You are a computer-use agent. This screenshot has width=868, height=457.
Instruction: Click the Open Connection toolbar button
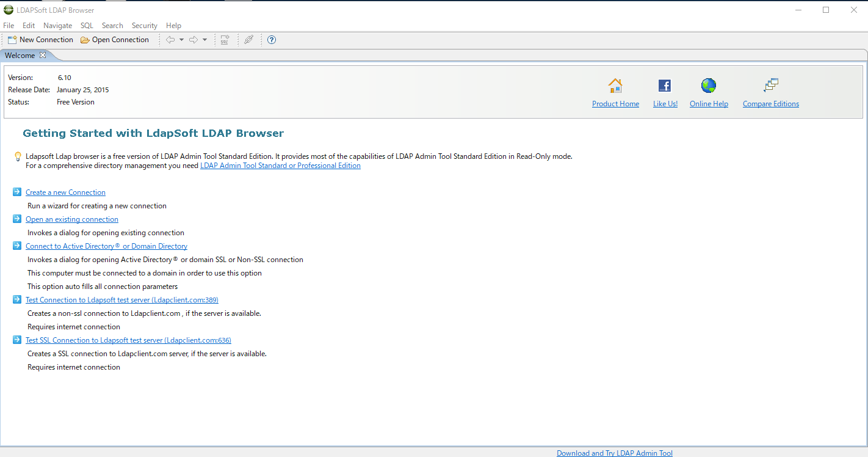115,40
